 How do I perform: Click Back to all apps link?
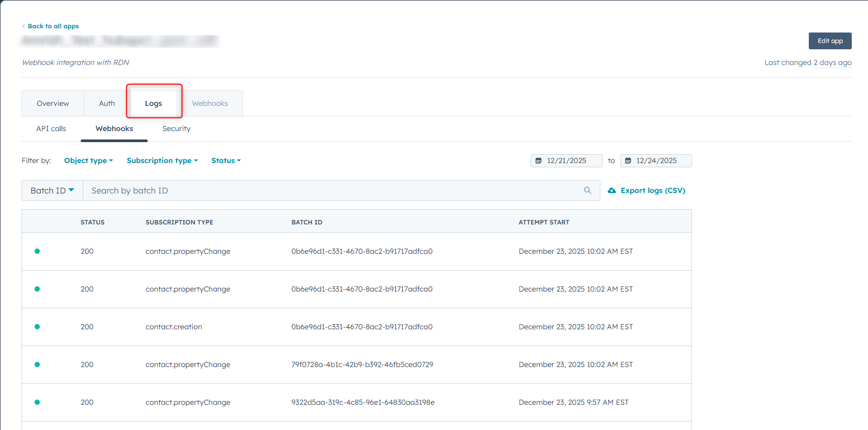click(x=53, y=26)
